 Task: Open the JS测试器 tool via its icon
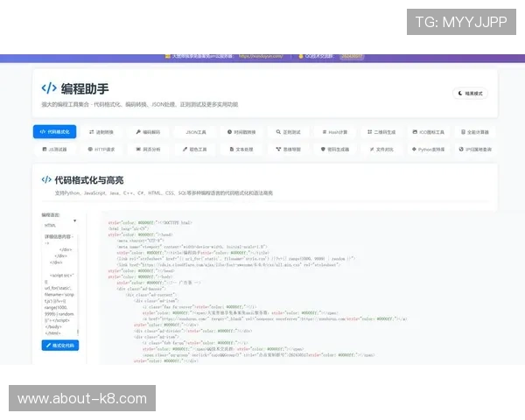[54, 150]
